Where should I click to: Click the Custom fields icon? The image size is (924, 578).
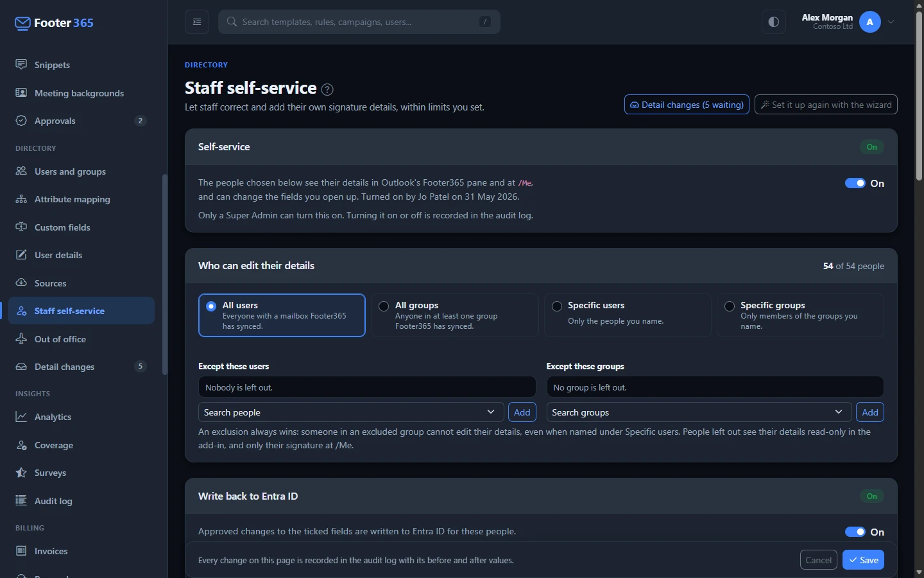21,227
